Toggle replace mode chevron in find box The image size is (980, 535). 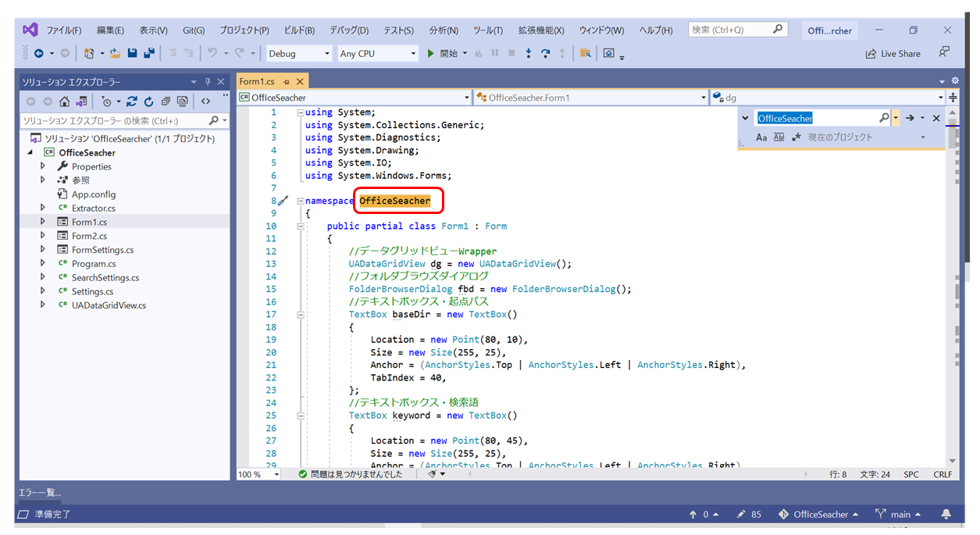[x=745, y=118]
